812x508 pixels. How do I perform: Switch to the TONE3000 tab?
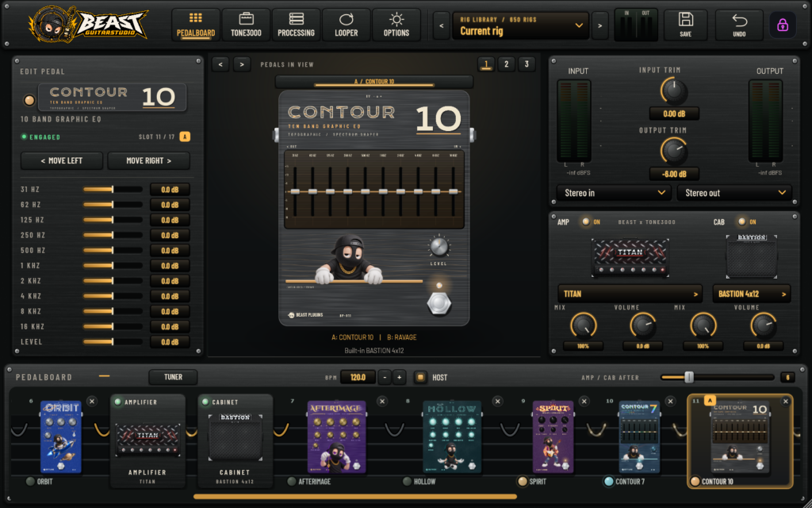(x=246, y=25)
